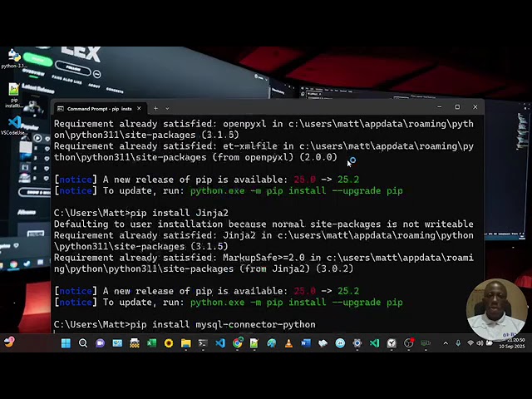Viewport: 532px width, 399px height.
Task: Add a new terminal tab
Action: pyautogui.click(x=155, y=109)
